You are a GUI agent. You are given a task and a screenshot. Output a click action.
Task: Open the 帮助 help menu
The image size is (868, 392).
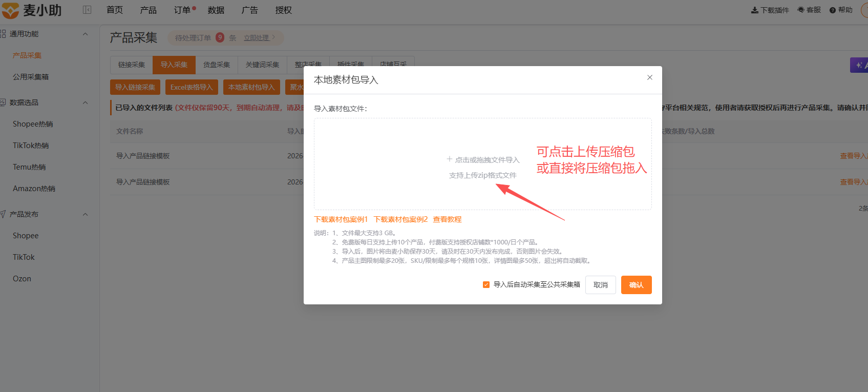[x=841, y=10]
